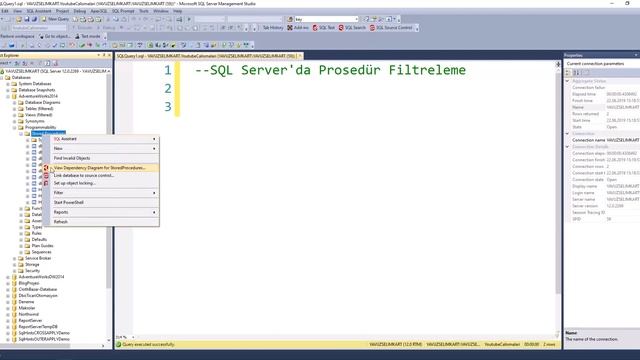Viewport: 640px width, 360px height.
Task: Select the Rules folder
Action: (36, 233)
